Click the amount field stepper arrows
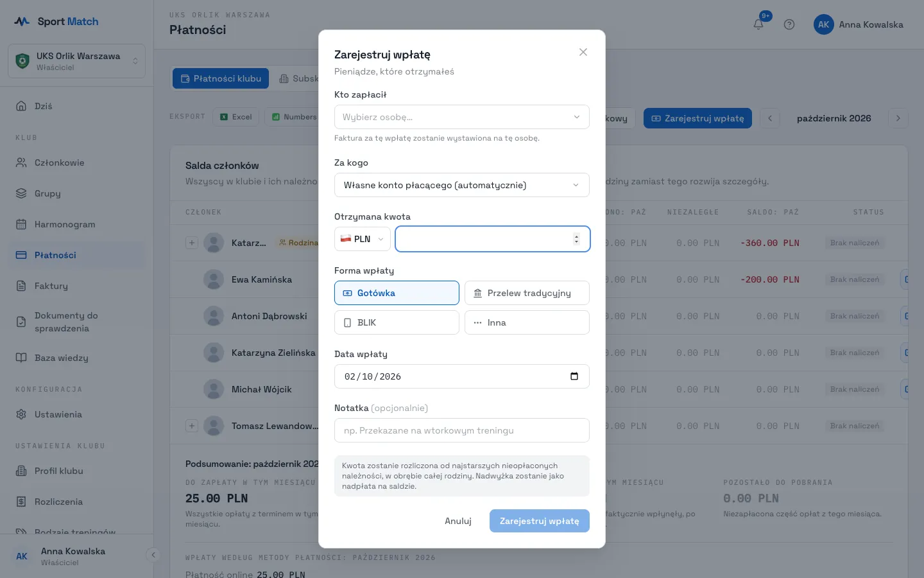This screenshot has width=924, height=578. [576, 239]
